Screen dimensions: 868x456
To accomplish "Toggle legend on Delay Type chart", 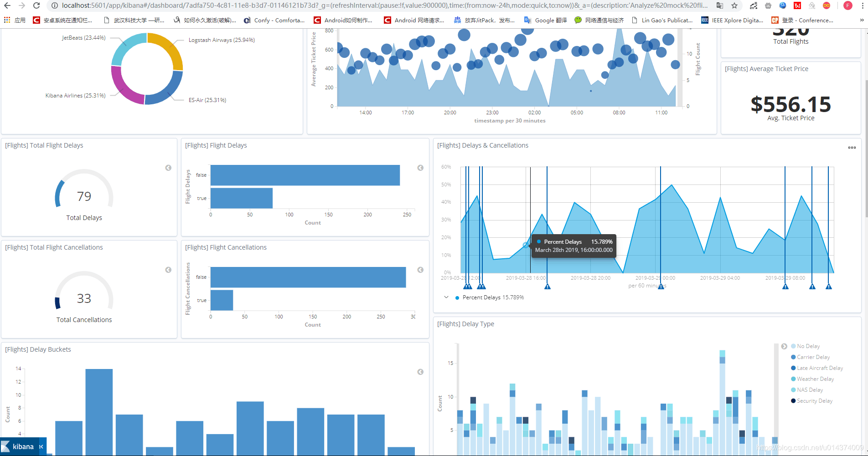I will (x=784, y=346).
